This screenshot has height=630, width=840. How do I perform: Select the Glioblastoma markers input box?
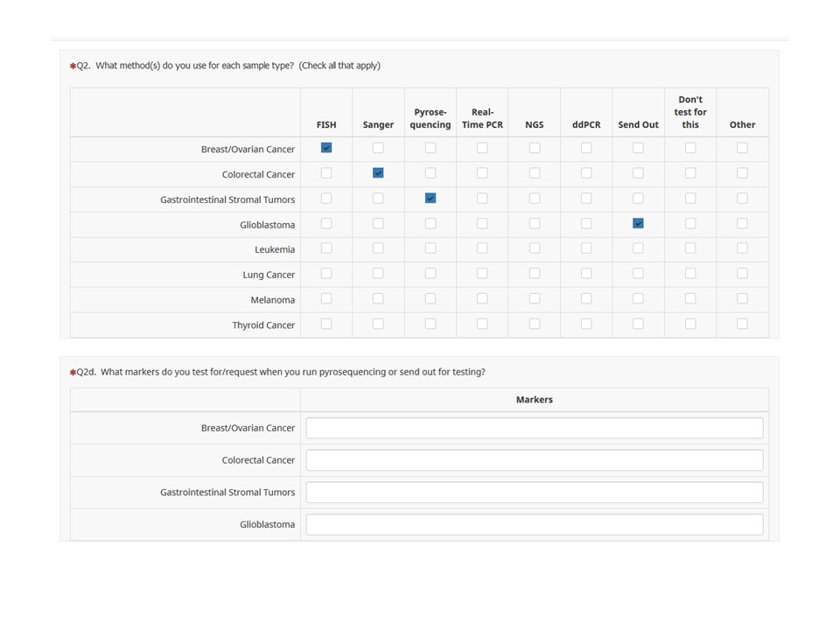(x=534, y=525)
